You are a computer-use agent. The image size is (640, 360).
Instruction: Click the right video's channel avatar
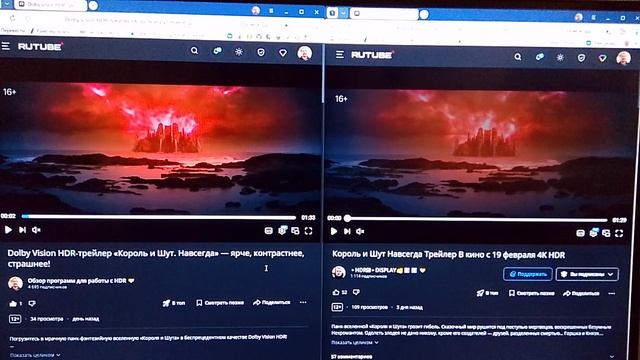[x=338, y=272]
